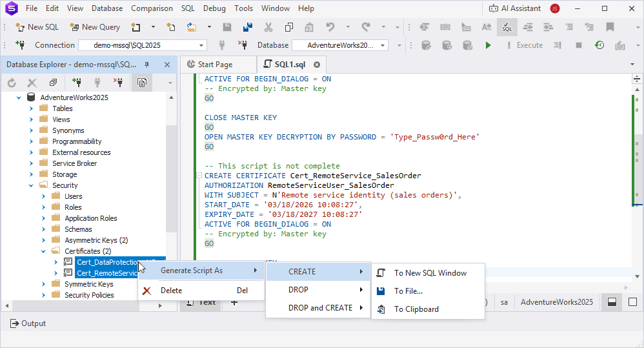Choose To Clipboard option
The height and width of the screenshot is (348, 644).
(428, 309)
